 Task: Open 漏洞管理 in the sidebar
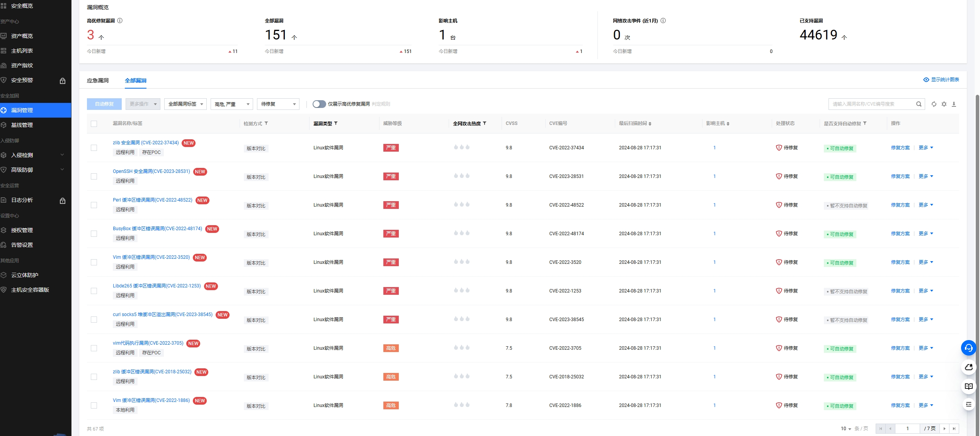[x=36, y=110]
